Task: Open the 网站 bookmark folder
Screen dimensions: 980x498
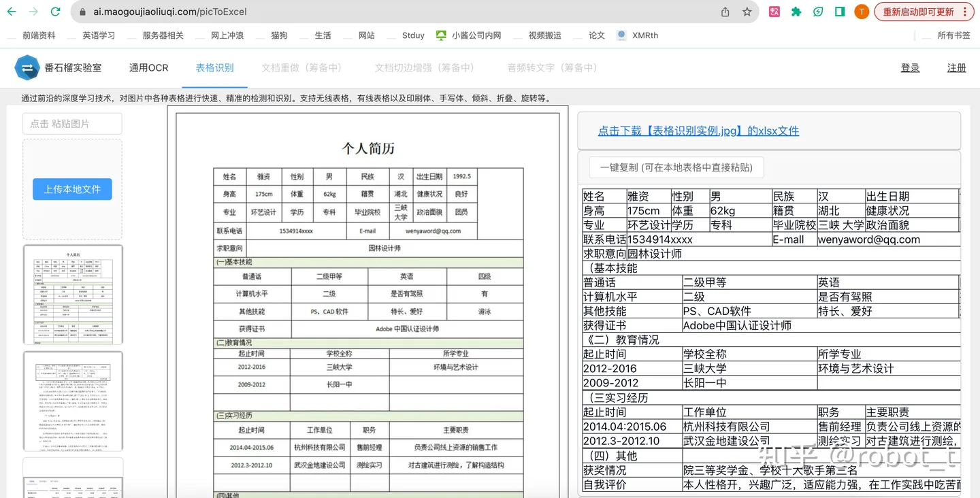Action: [359, 35]
